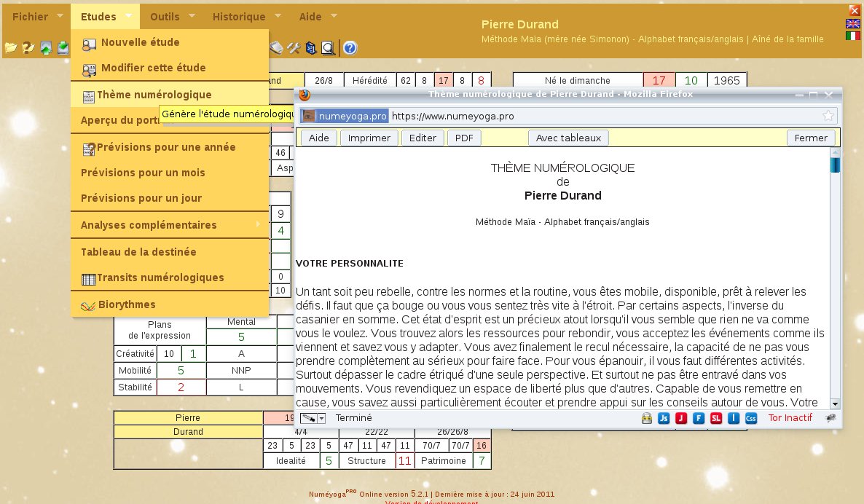Viewport: 864px width, 504px height.
Task: Click the Fermer button
Action: click(811, 138)
